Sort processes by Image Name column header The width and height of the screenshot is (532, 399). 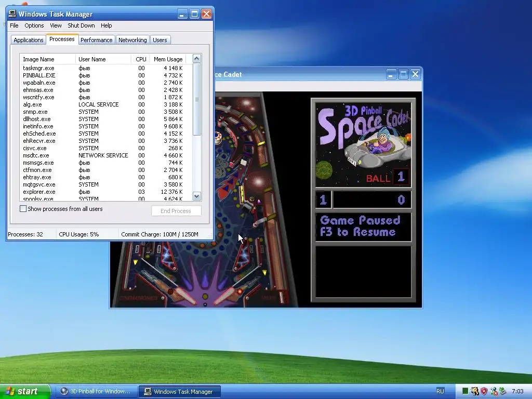47,59
